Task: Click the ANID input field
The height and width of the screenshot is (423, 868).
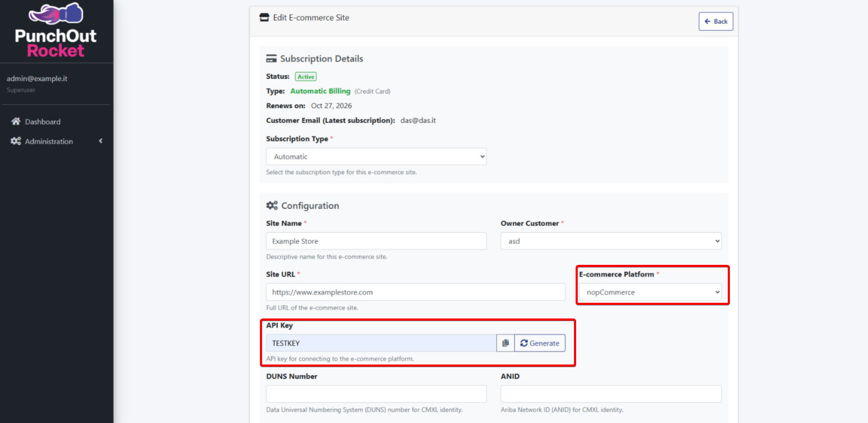Action: tap(611, 394)
